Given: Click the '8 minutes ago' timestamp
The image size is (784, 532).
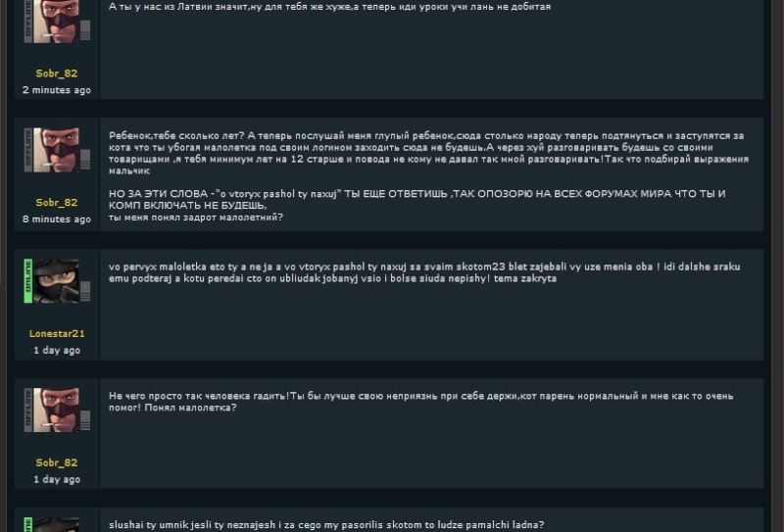Looking at the screenshot, I should pyautogui.click(x=57, y=219).
